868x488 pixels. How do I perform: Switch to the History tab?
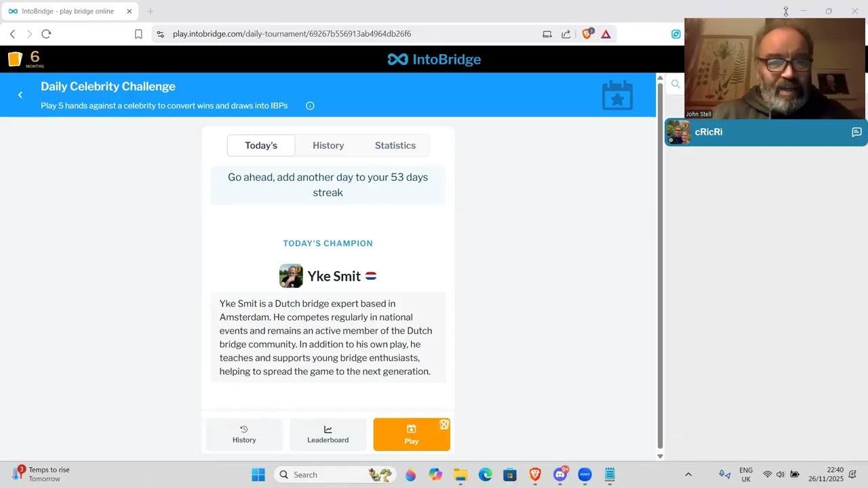coord(328,146)
